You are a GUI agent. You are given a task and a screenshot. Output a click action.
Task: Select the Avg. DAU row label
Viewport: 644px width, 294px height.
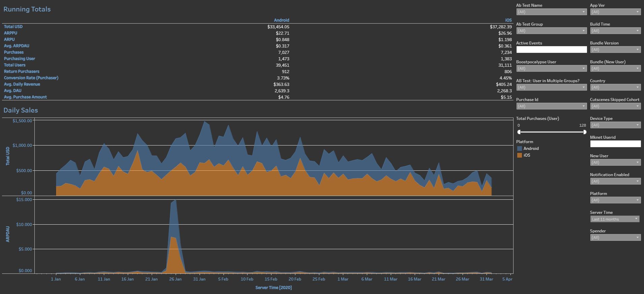pyautogui.click(x=12, y=91)
